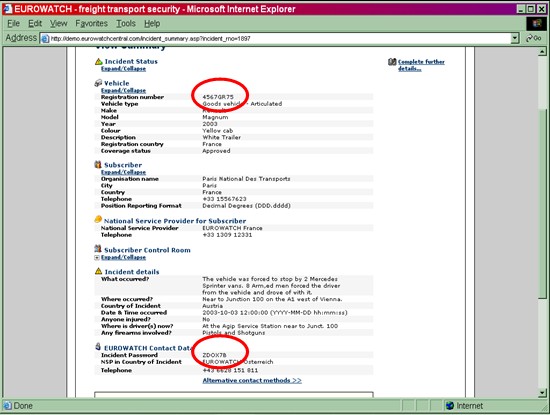
Task: Click the Internet zone globe icon
Action: click(x=450, y=406)
